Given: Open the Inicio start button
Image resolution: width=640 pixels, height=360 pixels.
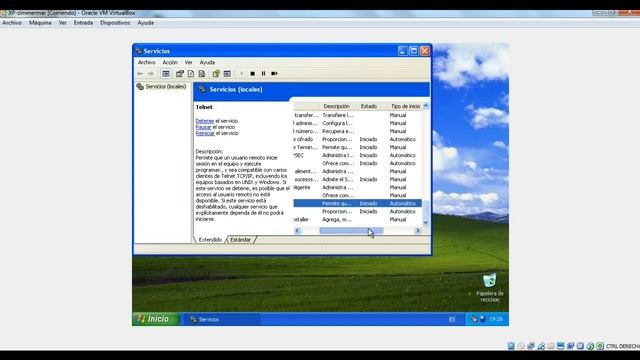Looking at the screenshot, I should (x=156, y=319).
